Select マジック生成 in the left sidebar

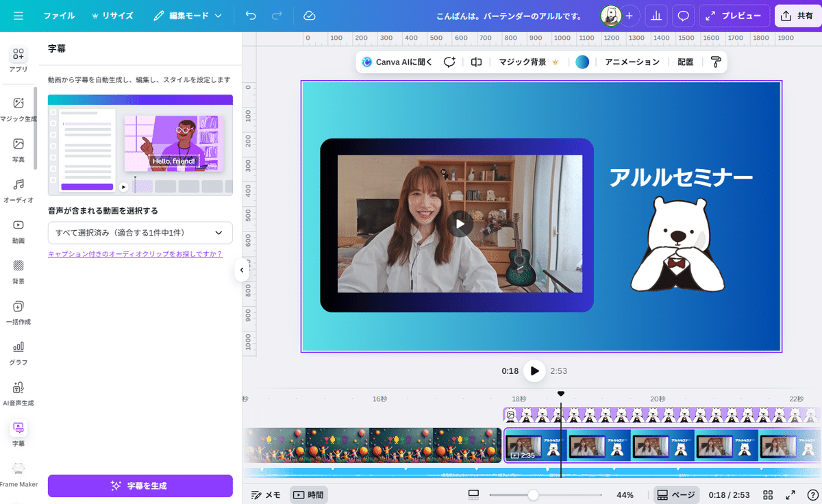(x=18, y=108)
